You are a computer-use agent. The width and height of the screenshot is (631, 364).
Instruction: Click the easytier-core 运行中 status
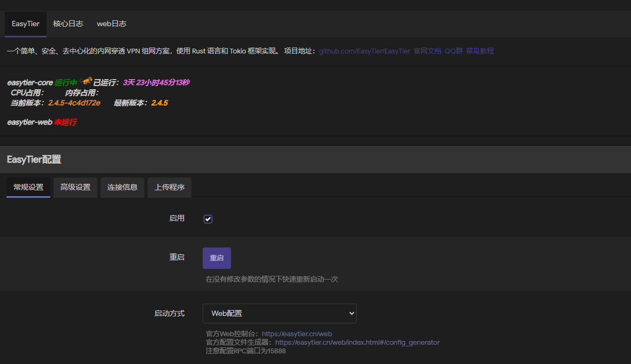[x=66, y=82]
